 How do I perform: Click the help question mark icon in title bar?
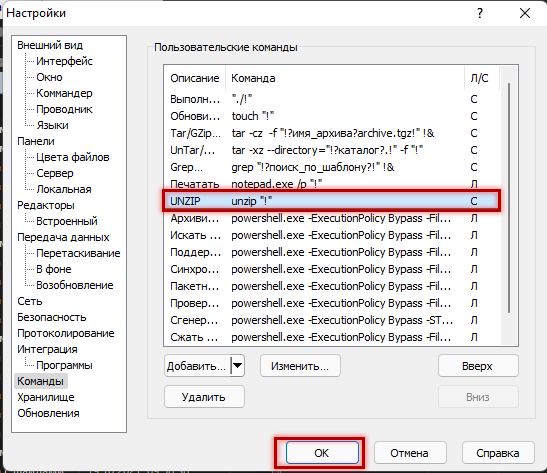(x=480, y=13)
